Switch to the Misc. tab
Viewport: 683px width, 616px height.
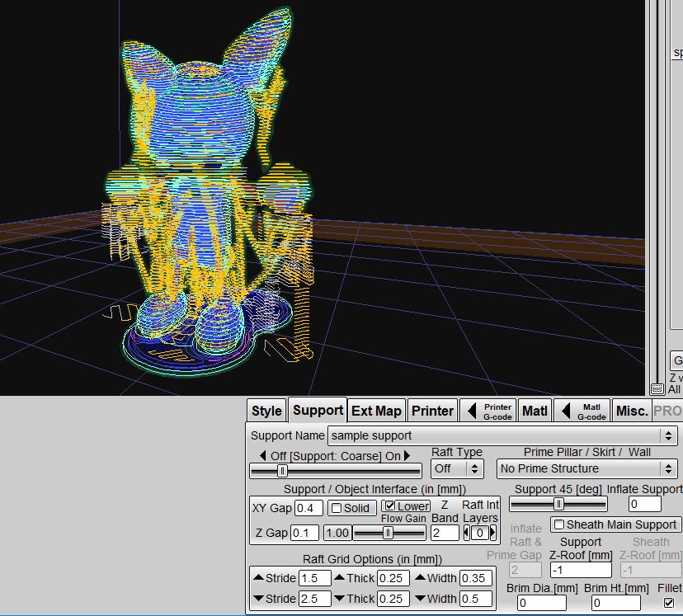click(632, 411)
